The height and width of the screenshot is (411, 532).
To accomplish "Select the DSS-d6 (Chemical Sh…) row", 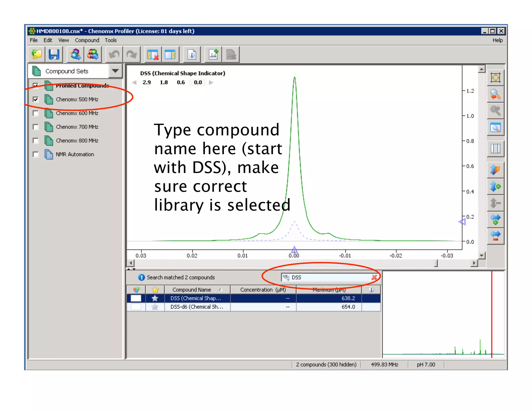I will click(x=254, y=307).
